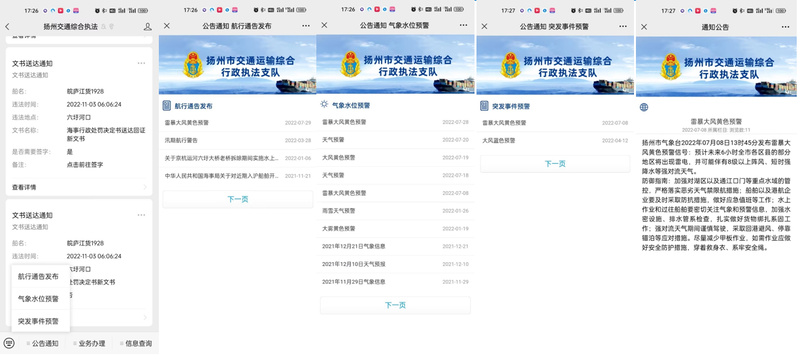This screenshot has height=360, width=800.
Task: Close the 公告通知 气象水位预警 page
Action: click(x=324, y=25)
